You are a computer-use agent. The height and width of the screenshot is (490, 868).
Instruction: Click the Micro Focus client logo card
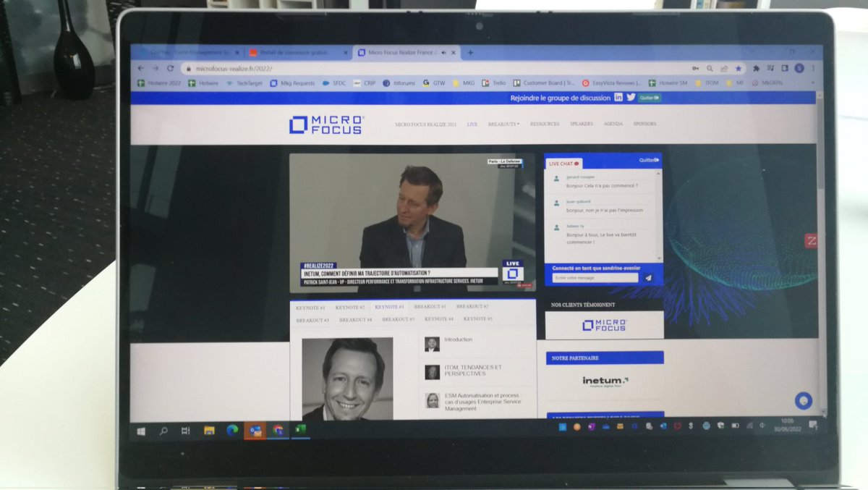(x=604, y=325)
